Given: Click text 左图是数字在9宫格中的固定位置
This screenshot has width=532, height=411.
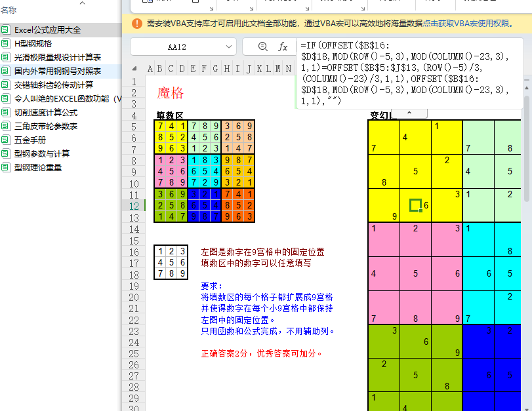Looking at the screenshot, I should coord(262,252).
